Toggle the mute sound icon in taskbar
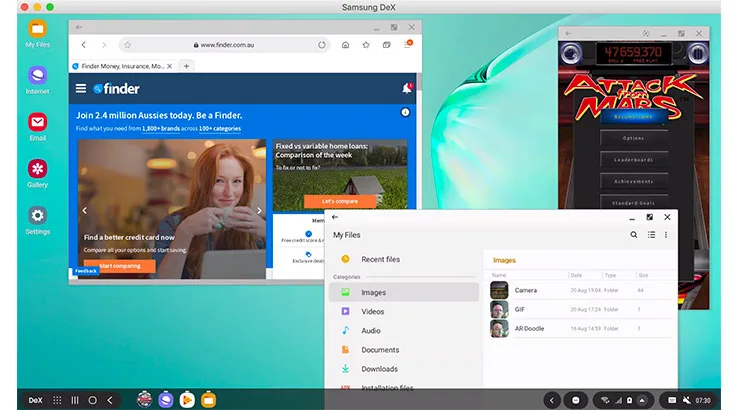Image resolution: width=738 pixels, height=410 pixels. point(687,399)
